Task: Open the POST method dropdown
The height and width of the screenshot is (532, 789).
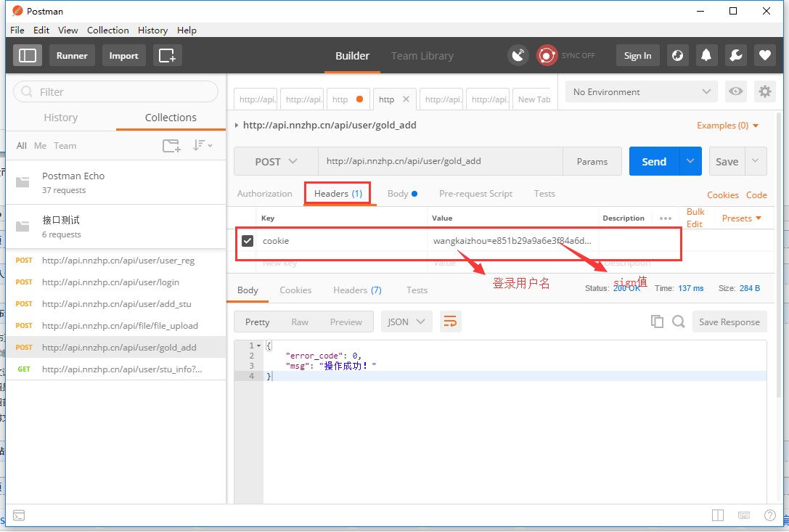Action: click(276, 162)
